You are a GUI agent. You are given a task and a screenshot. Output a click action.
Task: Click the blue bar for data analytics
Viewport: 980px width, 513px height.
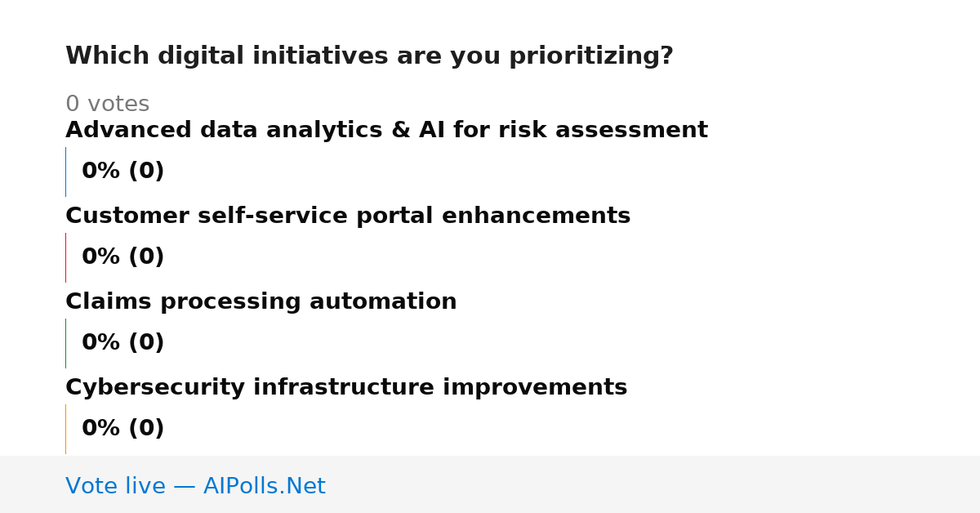(66, 172)
